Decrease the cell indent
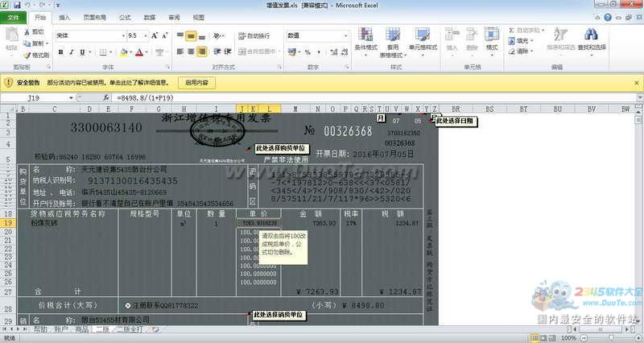 (x=217, y=52)
